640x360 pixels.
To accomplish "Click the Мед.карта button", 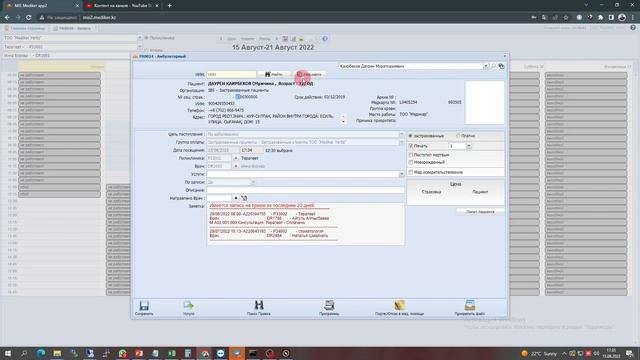I will (309, 74).
